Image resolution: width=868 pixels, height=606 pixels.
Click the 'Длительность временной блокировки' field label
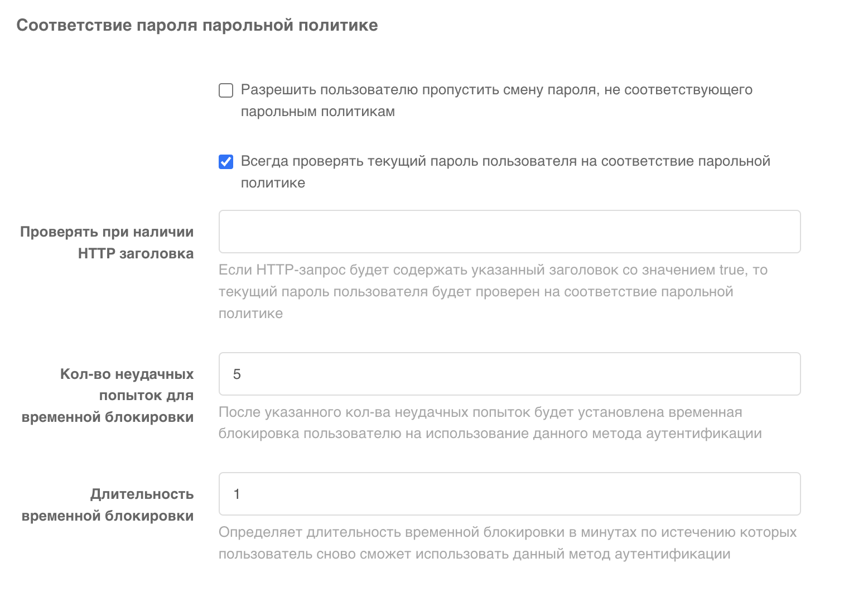[108, 505]
